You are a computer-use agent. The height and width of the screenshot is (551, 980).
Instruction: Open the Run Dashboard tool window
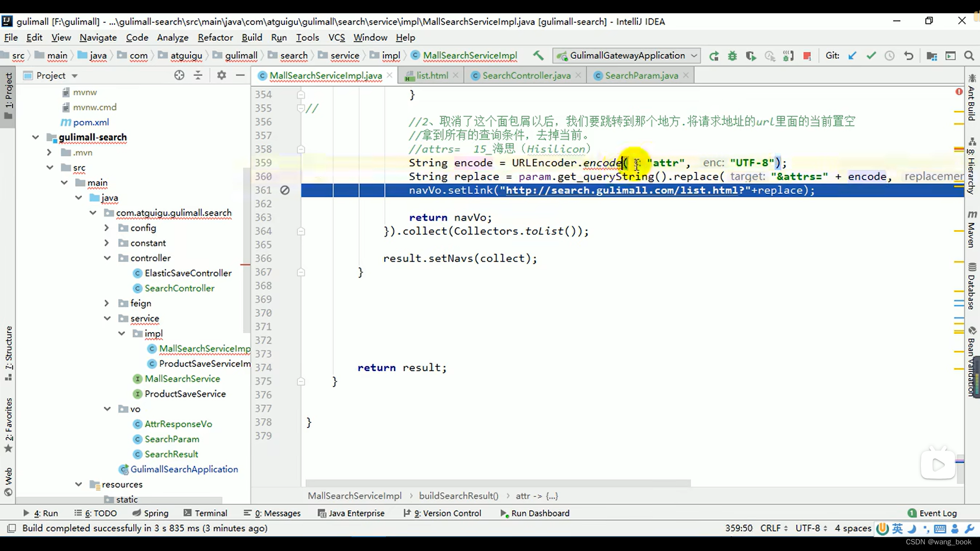click(x=534, y=513)
